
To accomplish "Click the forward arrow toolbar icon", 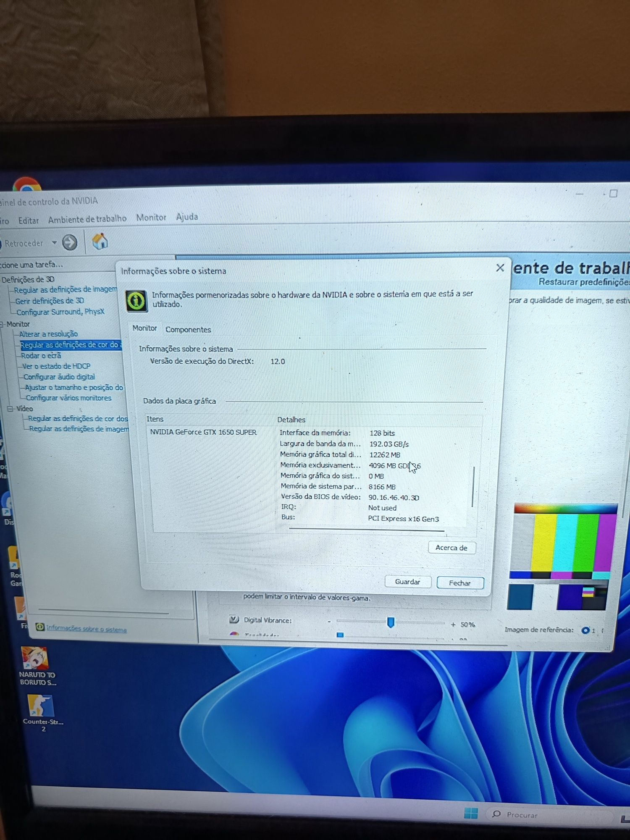I will [x=70, y=242].
